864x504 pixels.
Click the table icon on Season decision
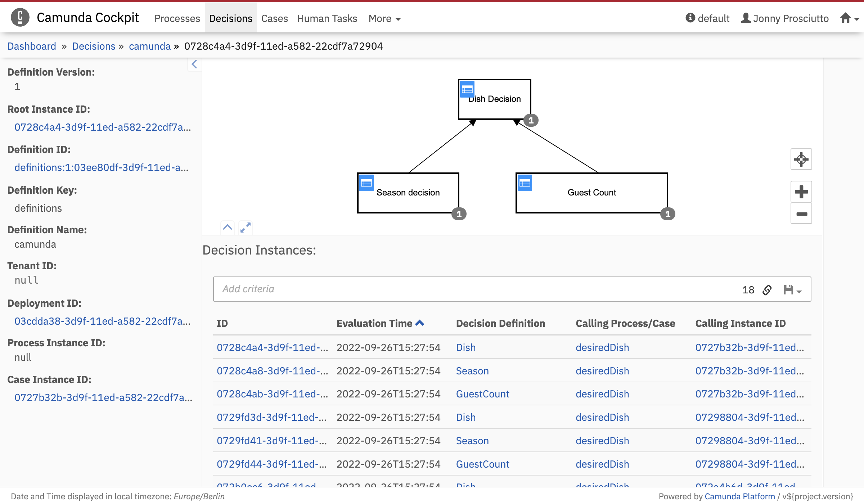point(366,183)
